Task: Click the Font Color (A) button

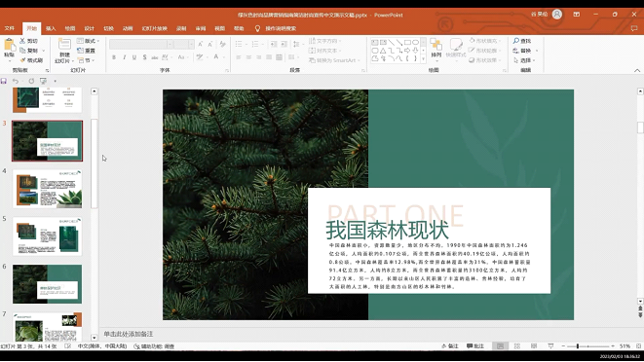Action: pos(216,57)
